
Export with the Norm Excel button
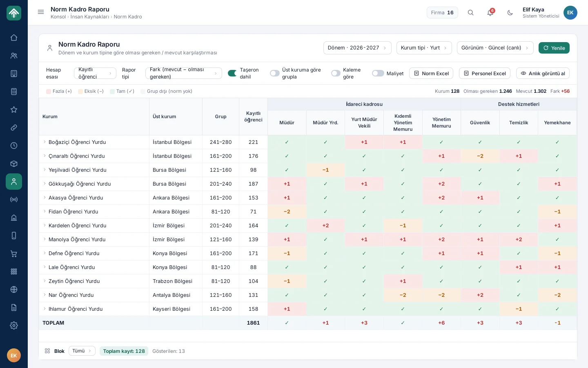click(x=431, y=73)
